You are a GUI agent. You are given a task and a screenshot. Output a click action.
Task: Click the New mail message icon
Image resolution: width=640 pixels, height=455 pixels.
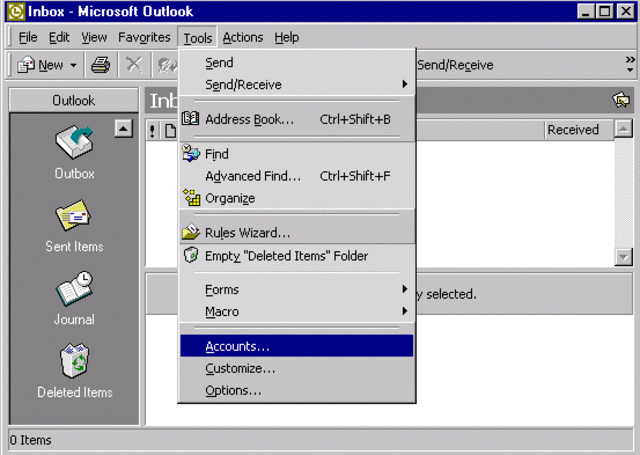[x=26, y=65]
